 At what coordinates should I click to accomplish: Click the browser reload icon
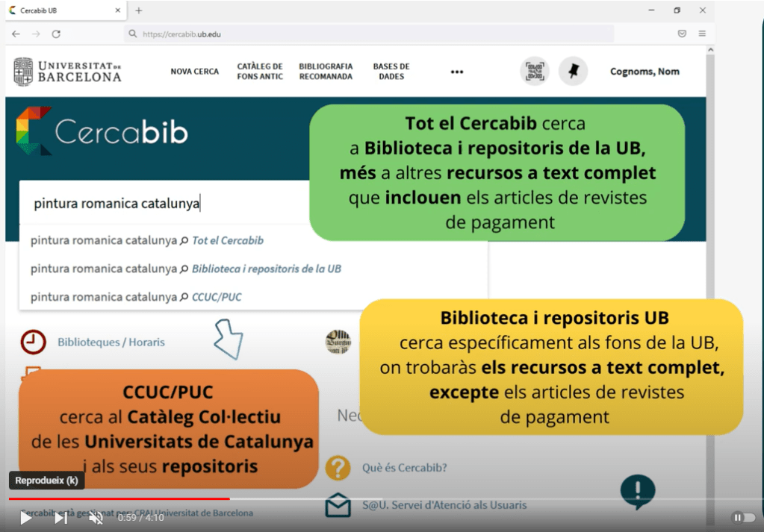(56, 34)
